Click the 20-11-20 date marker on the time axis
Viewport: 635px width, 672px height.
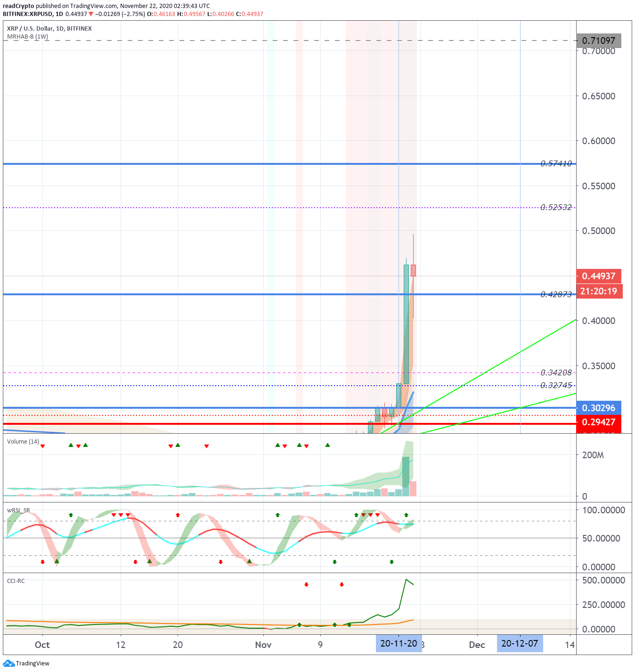pyautogui.click(x=399, y=644)
